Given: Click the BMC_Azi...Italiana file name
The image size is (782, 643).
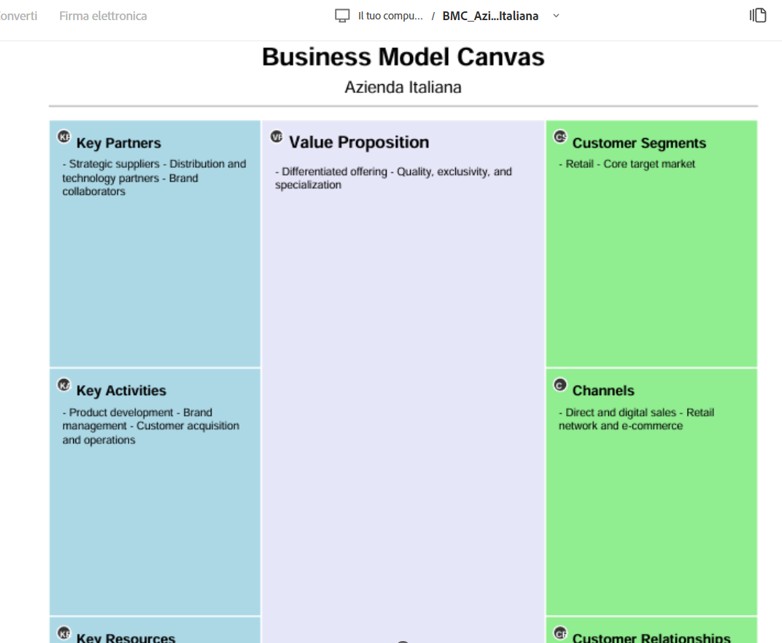Looking at the screenshot, I should pos(490,16).
